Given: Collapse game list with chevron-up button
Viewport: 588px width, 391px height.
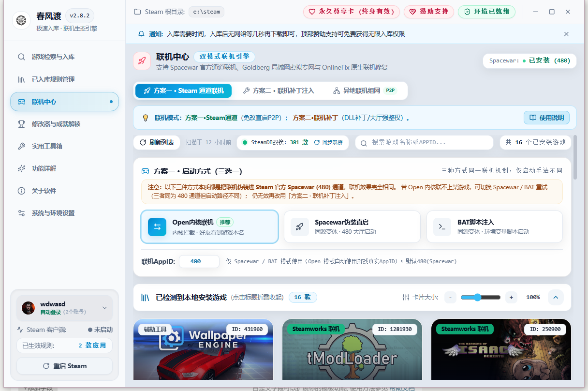Looking at the screenshot, I should (x=556, y=297).
